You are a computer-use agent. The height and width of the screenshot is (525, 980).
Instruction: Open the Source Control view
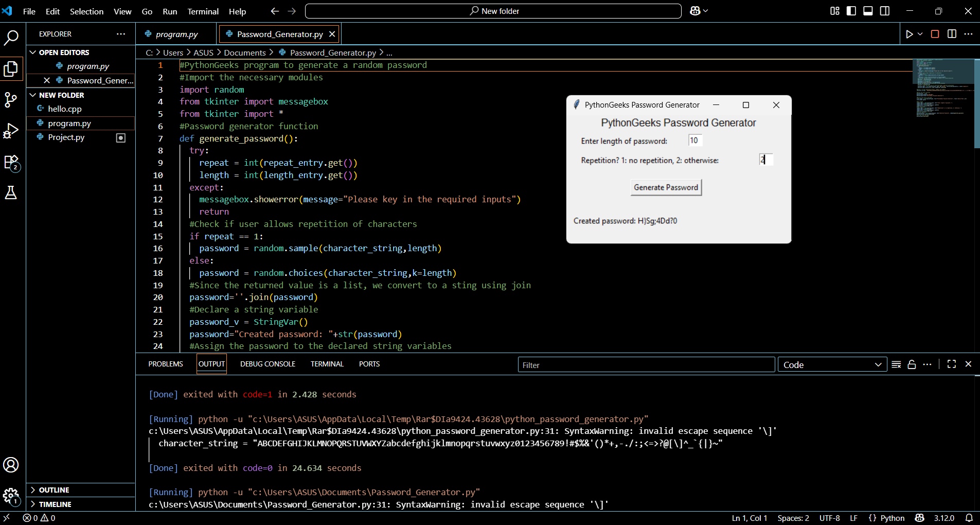click(11, 99)
